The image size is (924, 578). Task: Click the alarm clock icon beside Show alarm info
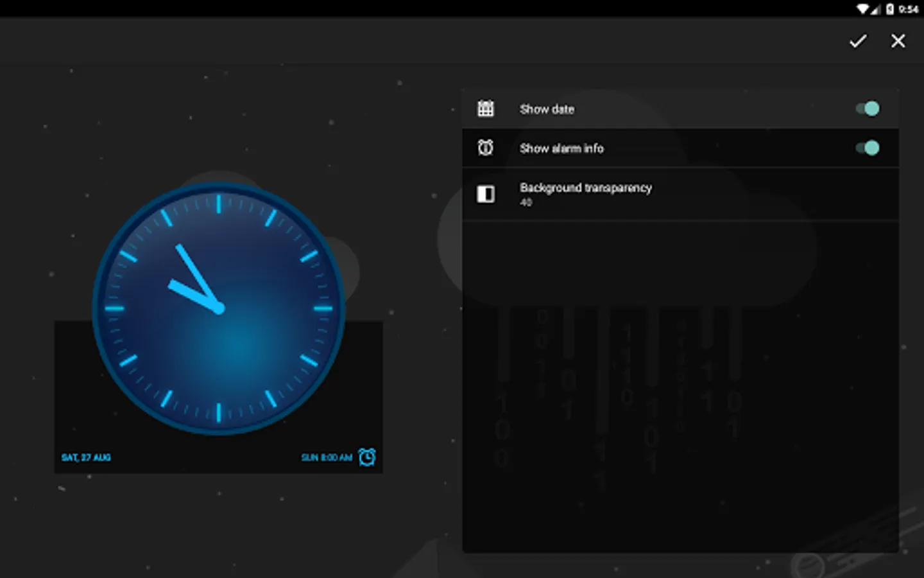[486, 148]
